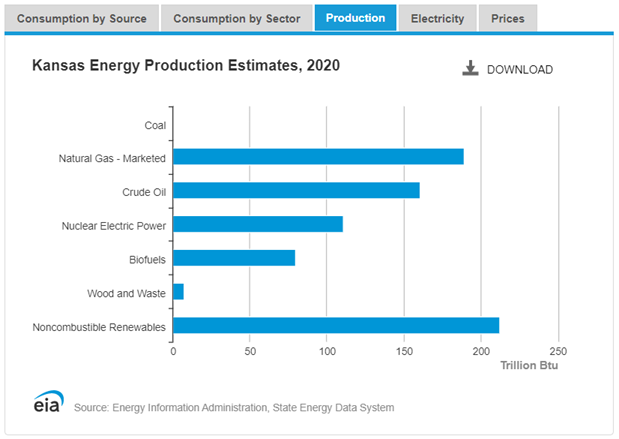
Task: Click the chart title Kansas Energy Production Estimates
Action: pos(186,66)
